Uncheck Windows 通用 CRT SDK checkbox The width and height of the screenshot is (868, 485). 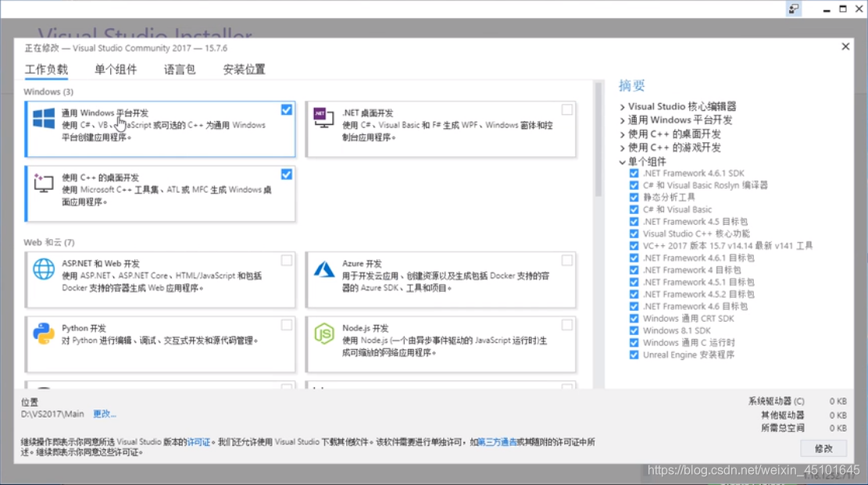click(634, 319)
